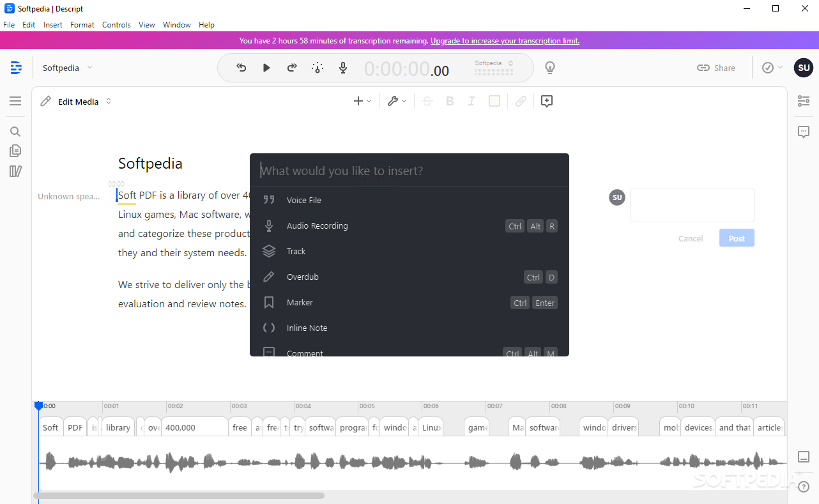
Task: Open the Edit menu
Action: tap(29, 25)
